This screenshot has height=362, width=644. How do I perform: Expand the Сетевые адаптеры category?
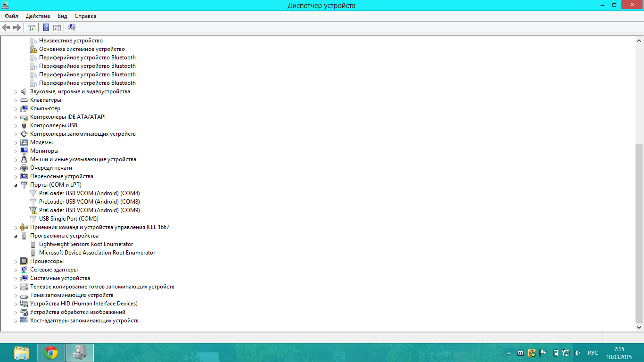(16, 270)
